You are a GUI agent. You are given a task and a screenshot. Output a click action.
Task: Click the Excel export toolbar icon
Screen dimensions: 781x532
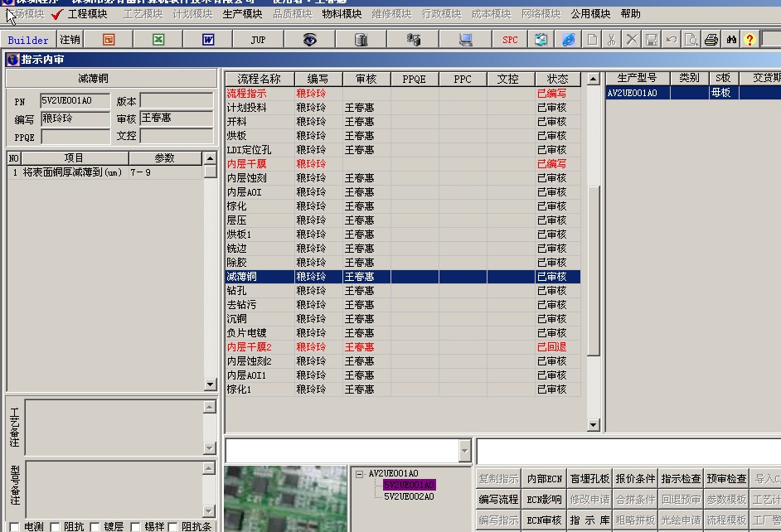(158, 39)
